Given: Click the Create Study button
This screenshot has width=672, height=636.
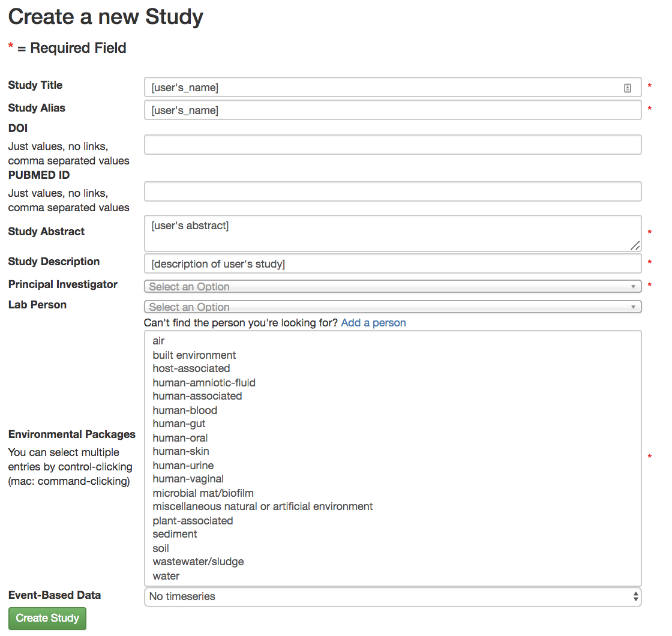Looking at the screenshot, I should click(47, 618).
